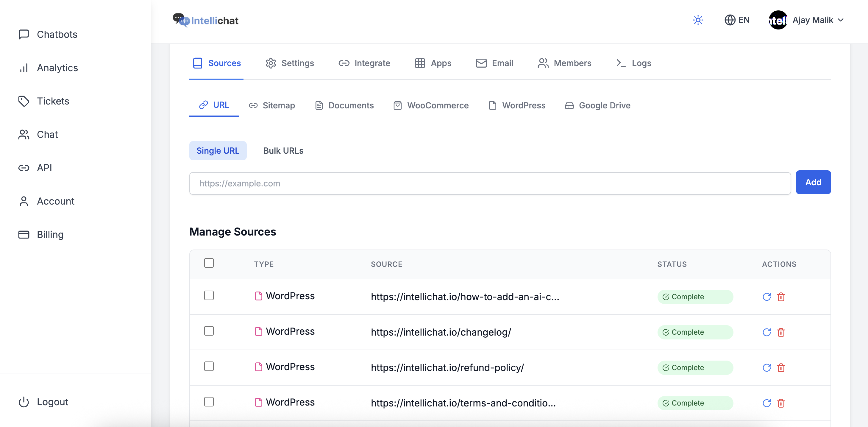Go to the Chat section

tap(47, 134)
